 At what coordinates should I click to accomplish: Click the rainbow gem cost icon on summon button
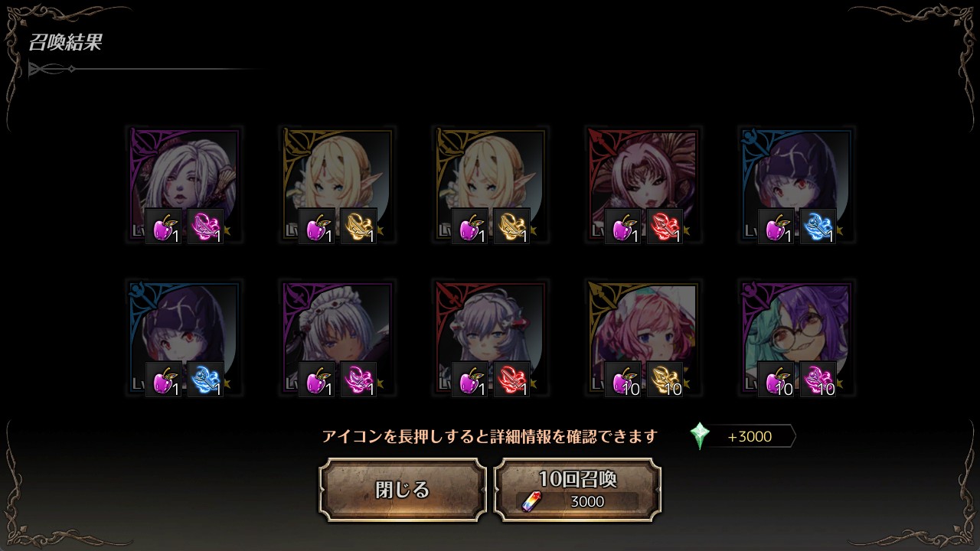[531, 502]
